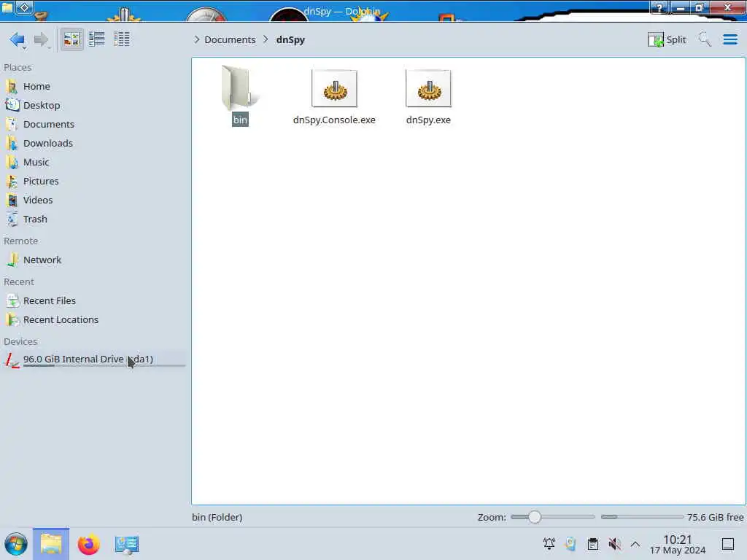
Task: Launch Firefox from the taskbar
Action: 88,544
